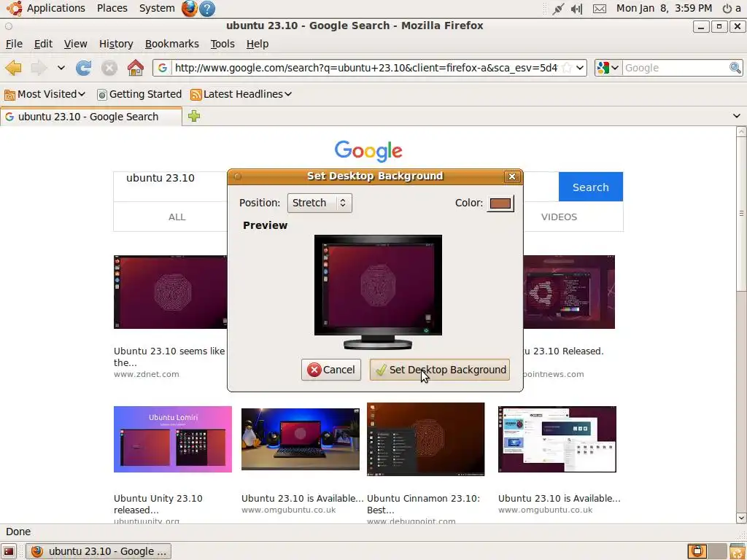Image resolution: width=747 pixels, height=560 pixels.
Task: Open the System menu
Action: [157, 8]
